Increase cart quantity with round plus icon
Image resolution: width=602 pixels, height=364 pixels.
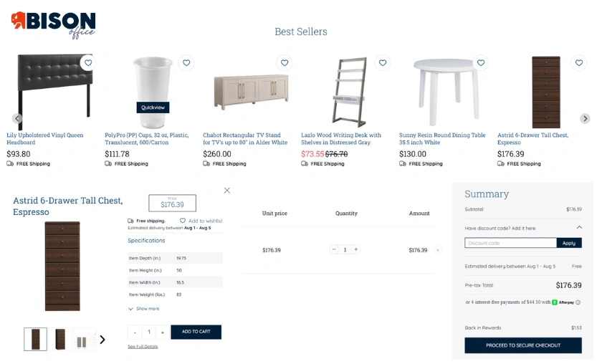click(356, 250)
